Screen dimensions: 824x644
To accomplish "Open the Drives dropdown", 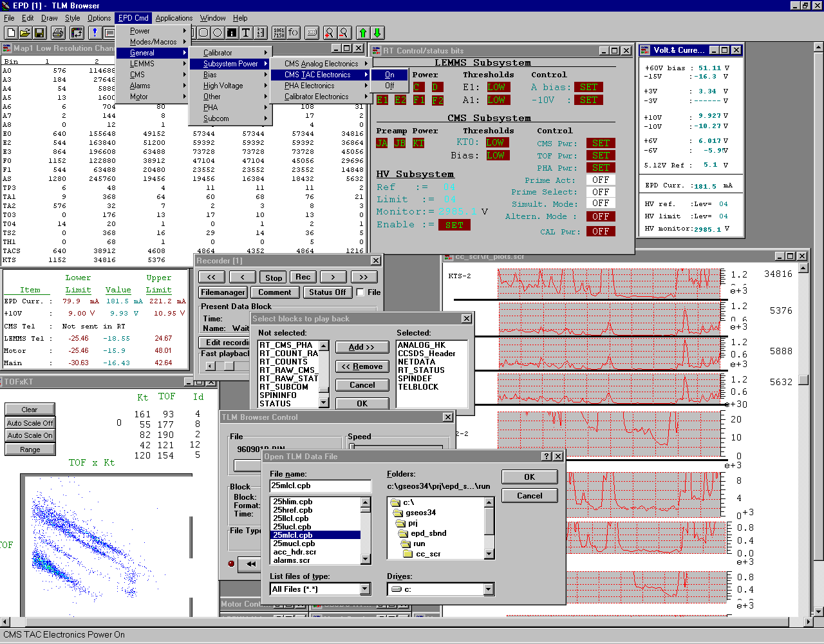I will [488, 589].
